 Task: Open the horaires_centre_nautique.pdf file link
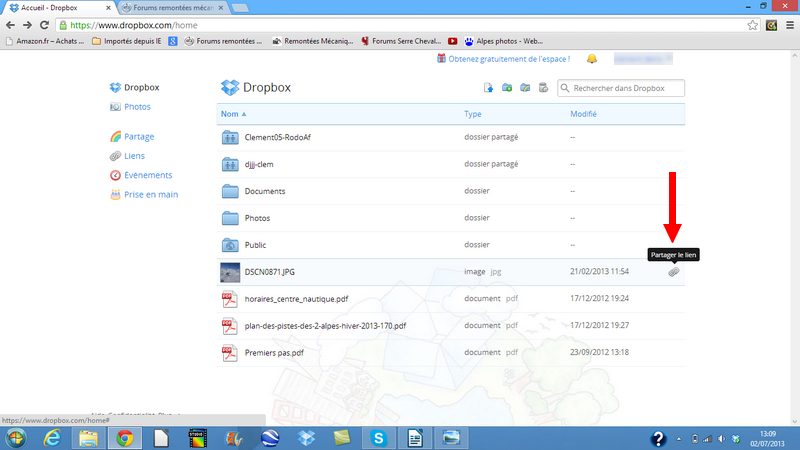pos(296,299)
